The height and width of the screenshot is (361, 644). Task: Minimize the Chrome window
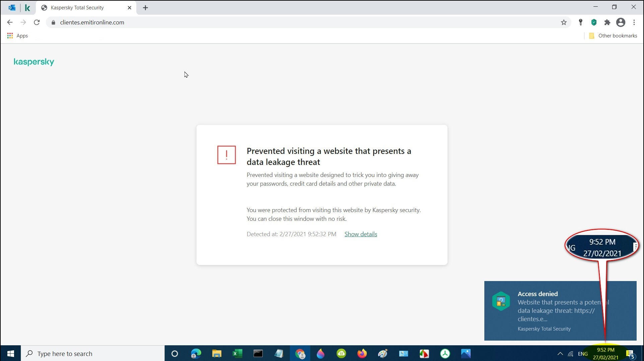pos(595,7)
